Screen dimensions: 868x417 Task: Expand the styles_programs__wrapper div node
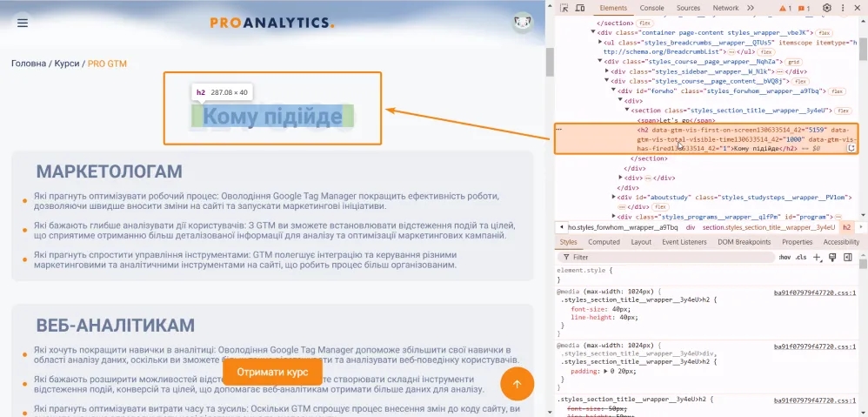(614, 217)
